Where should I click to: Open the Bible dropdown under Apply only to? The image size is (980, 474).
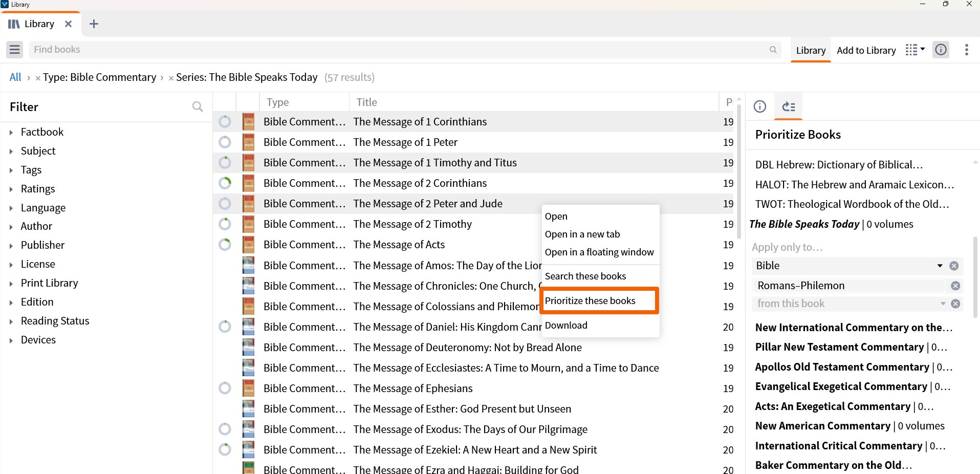click(x=940, y=266)
